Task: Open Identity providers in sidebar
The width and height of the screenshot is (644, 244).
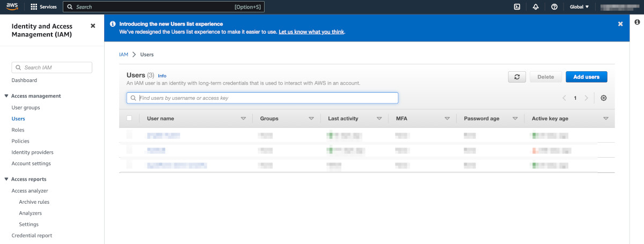Action: [32, 152]
